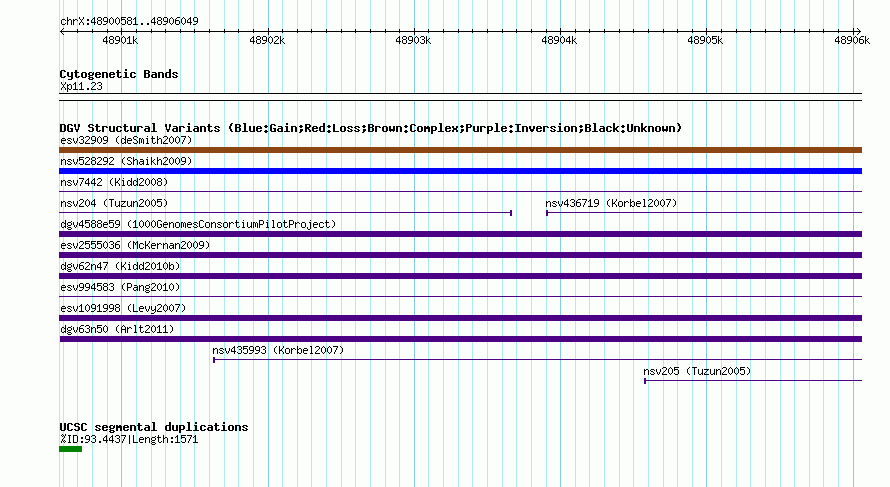Click the purple dgv63n50 variant bar
This screenshot has width=890, height=487.
click(x=460, y=339)
